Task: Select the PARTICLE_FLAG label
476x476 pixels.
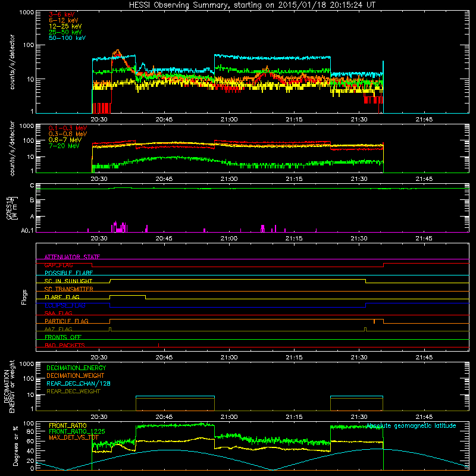Action: [x=67, y=321]
